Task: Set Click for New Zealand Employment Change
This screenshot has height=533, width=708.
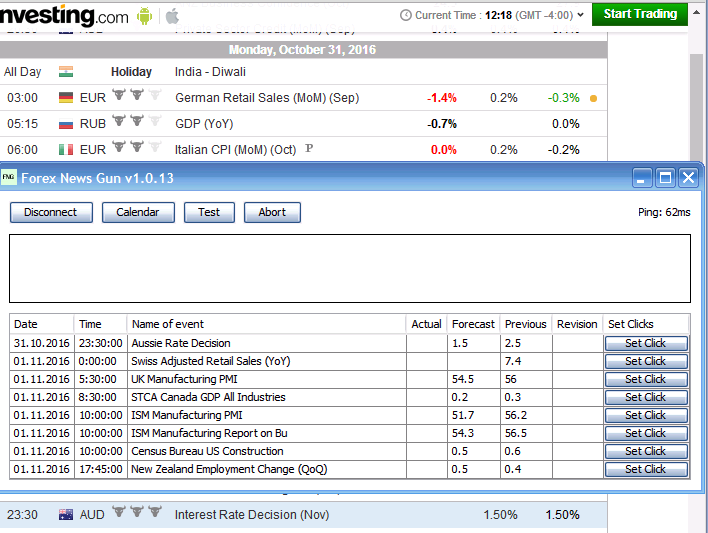Action: 645,469
